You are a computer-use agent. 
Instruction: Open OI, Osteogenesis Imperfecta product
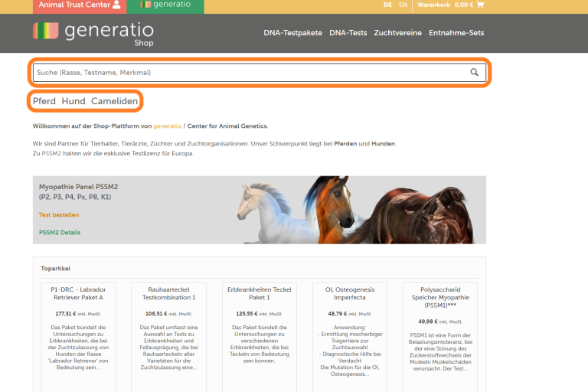click(x=349, y=293)
